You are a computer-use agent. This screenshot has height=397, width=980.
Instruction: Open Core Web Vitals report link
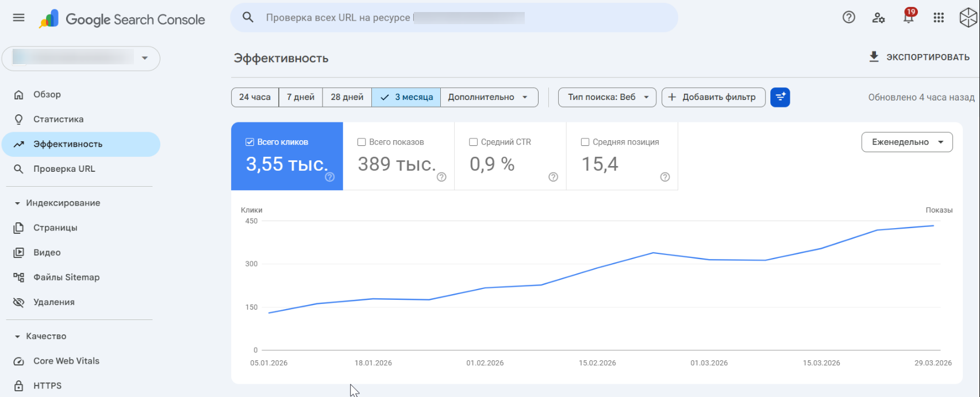click(x=66, y=361)
